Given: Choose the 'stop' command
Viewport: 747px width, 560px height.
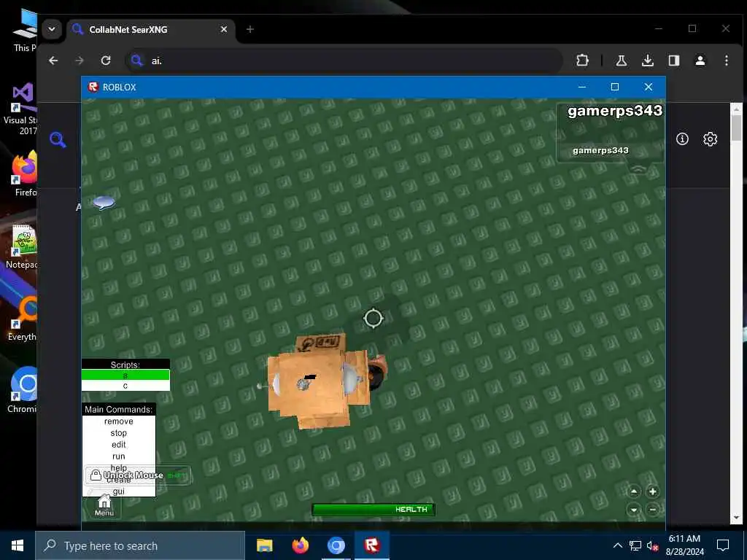Looking at the screenshot, I should click(119, 433).
